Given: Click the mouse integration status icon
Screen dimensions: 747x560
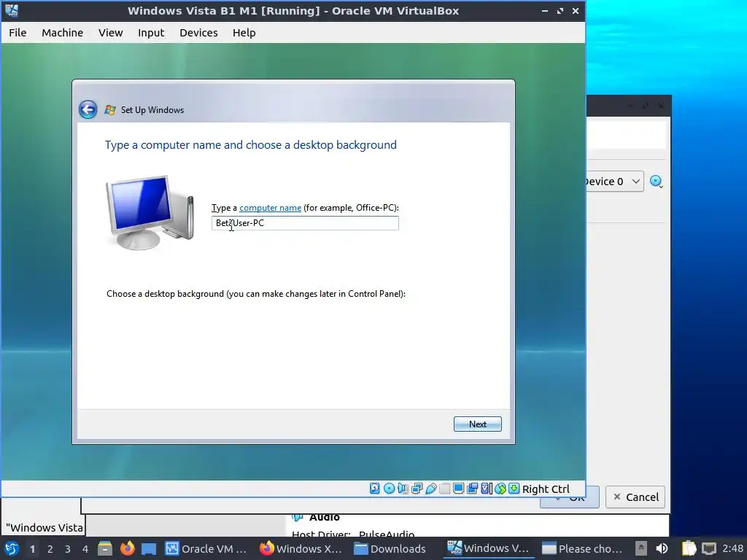Looking at the screenshot, I should click(x=500, y=489).
